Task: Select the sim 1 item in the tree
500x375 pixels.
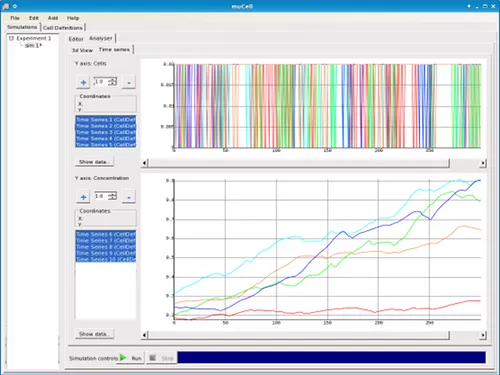Action: coord(33,45)
